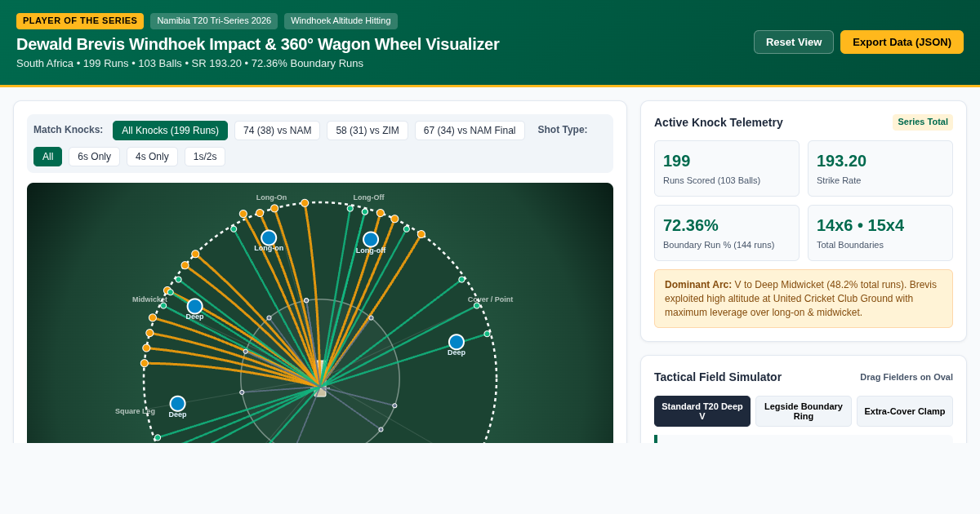Click the Midwicket zone label
Viewport: 980px width, 514px height.
coord(149,299)
